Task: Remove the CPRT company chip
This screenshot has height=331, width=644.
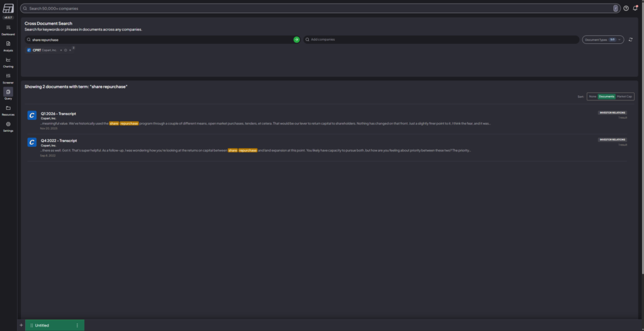Action: [x=70, y=50]
